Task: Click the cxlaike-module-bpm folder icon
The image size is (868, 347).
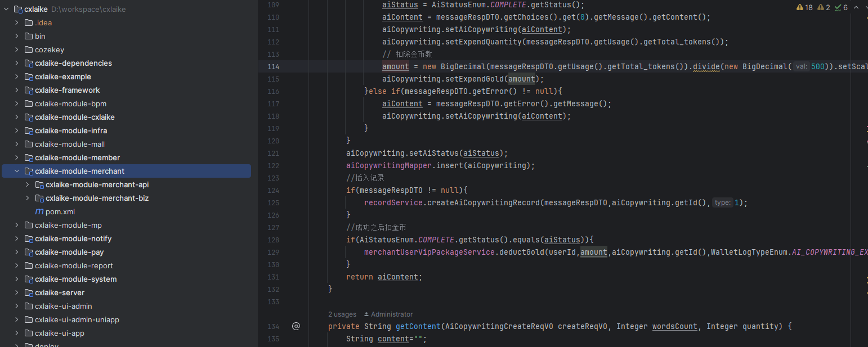Action: tap(29, 103)
